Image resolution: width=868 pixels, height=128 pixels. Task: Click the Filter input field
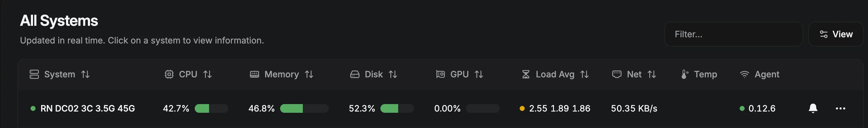click(x=733, y=34)
